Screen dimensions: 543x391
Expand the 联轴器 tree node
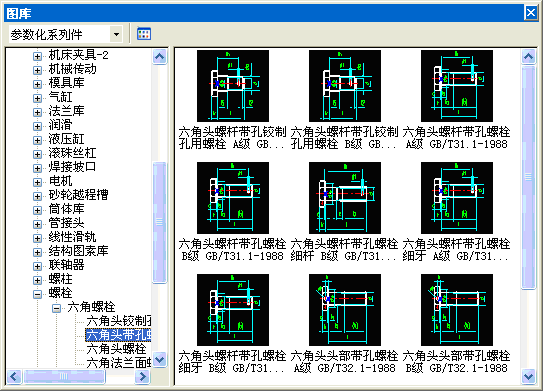click(x=37, y=266)
